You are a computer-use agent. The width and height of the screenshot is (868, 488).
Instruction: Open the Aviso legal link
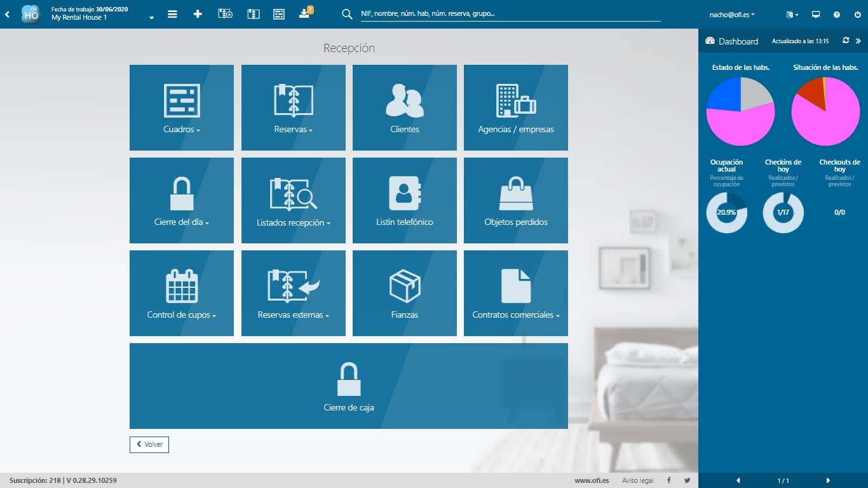[x=637, y=480]
